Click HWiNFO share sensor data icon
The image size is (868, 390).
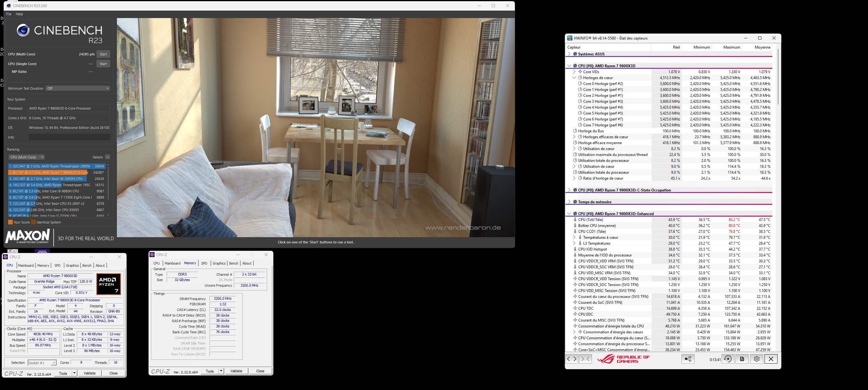(x=688, y=359)
